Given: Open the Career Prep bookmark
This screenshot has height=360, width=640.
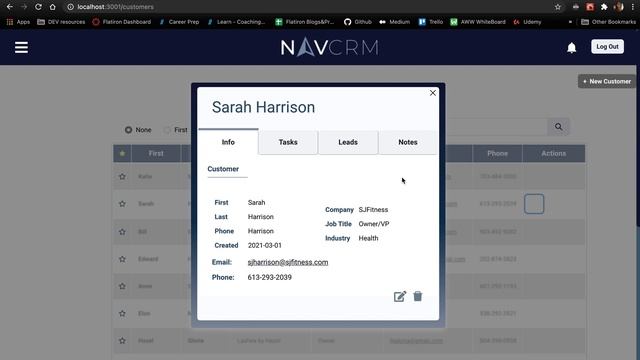Looking at the screenshot, I should tap(179, 22).
